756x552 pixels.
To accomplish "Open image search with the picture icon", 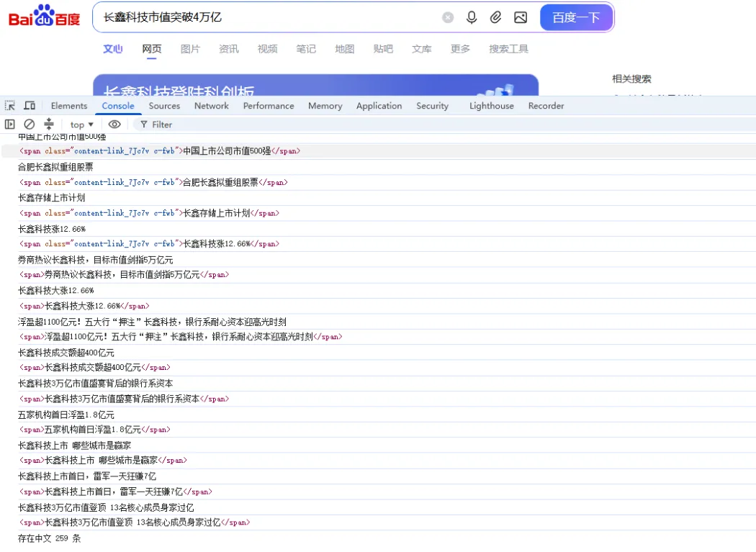I will pos(521,17).
